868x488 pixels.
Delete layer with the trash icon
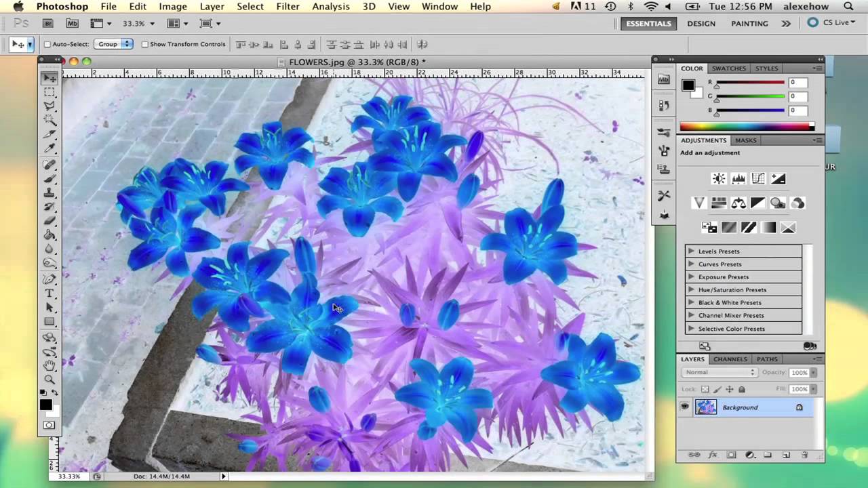tap(805, 455)
